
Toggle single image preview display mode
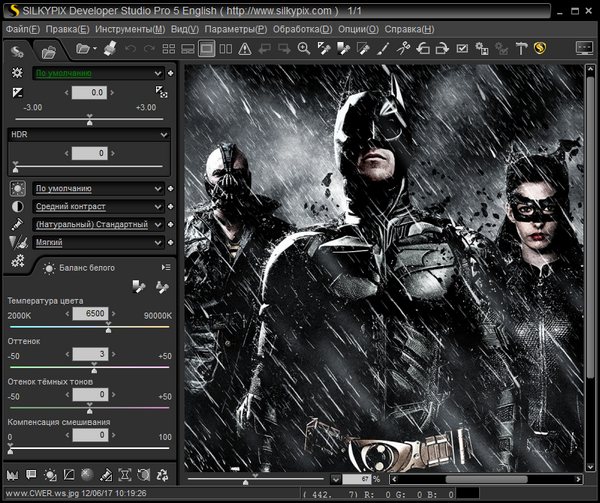pyautogui.click(x=206, y=48)
